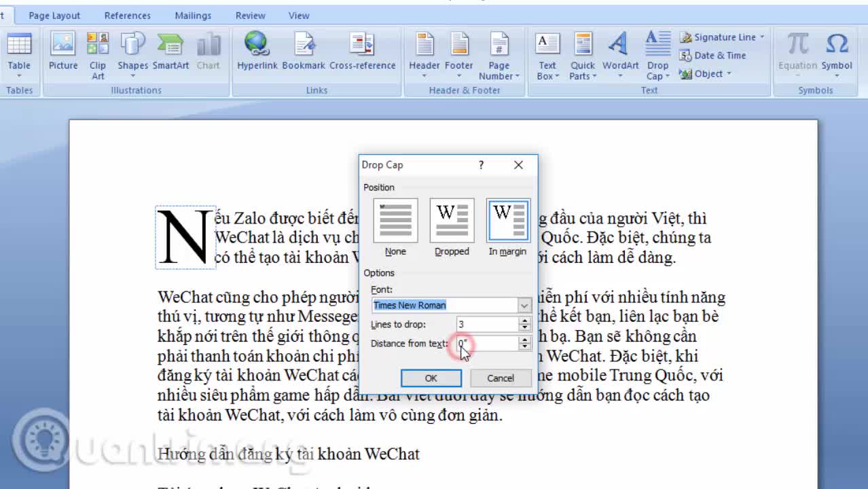Open the Header menu
This screenshot has height=489, width=868.
(x=424, y=54)
